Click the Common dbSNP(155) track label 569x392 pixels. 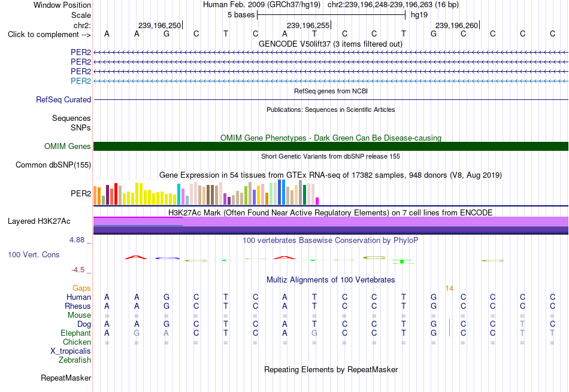click(x=53, y=165)
